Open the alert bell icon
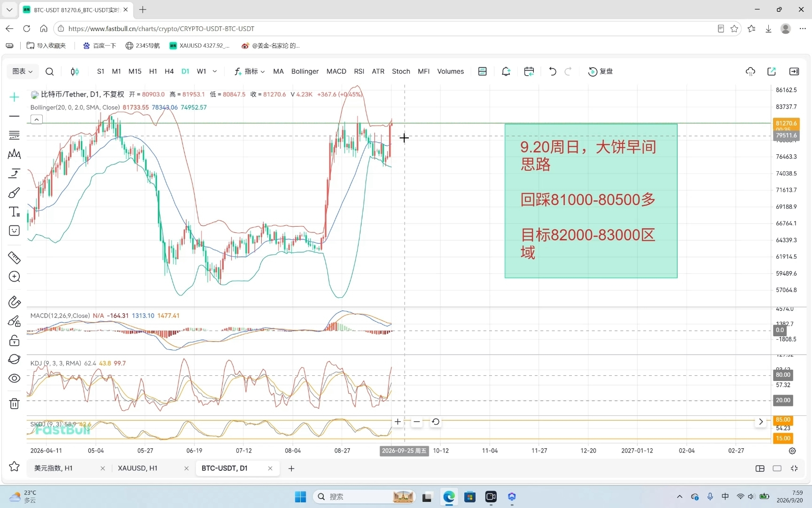Viewport: 812px width, 508px height. (x=506, y=71)
